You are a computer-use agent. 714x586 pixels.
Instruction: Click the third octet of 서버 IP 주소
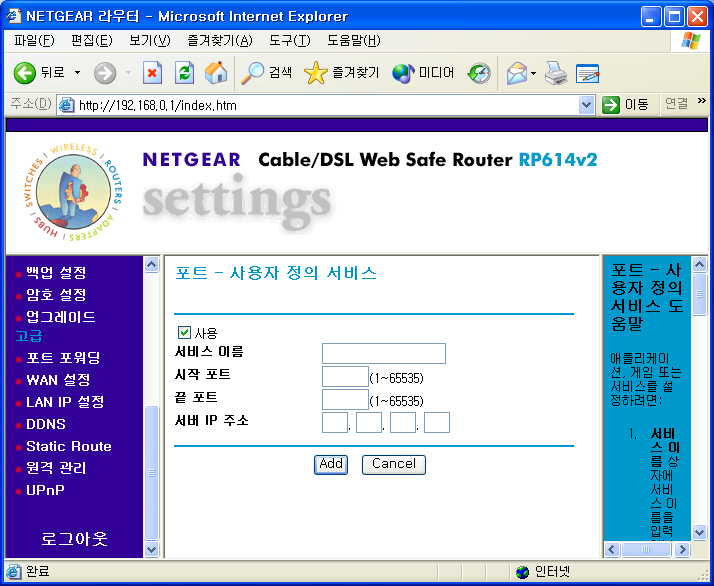tap(403, 423)
